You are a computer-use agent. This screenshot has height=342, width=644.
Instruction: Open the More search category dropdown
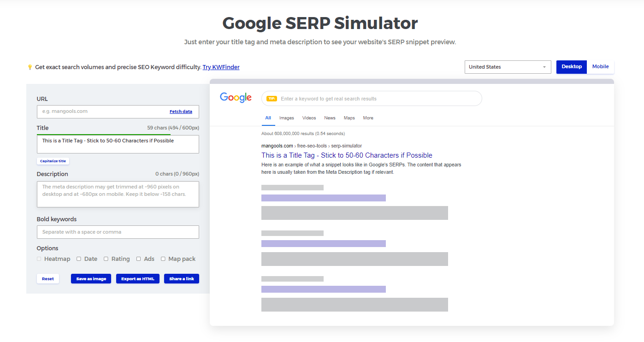368,118
